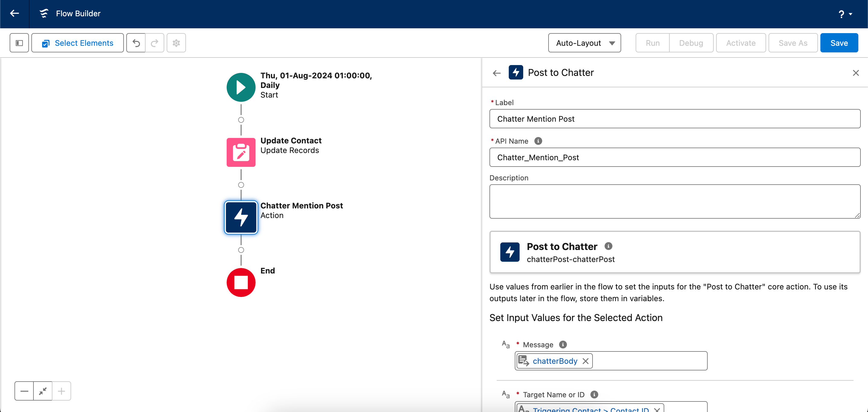Save the flow with Save button
The image size is (868, 412).
839,43
